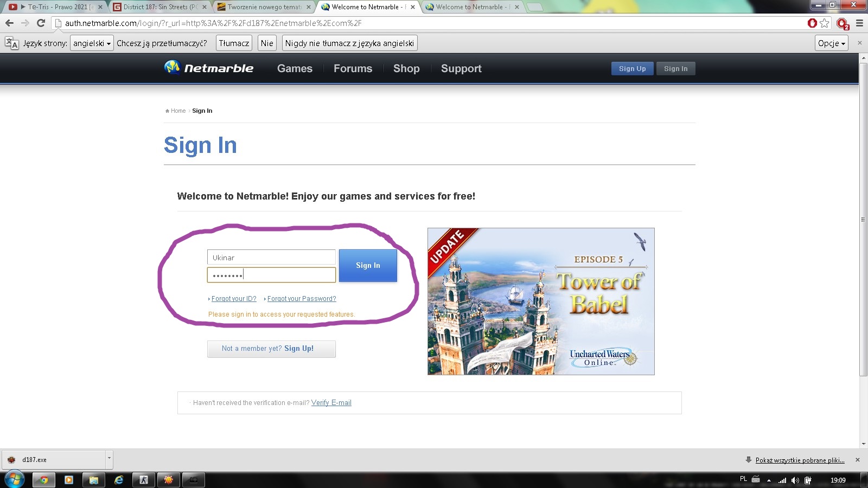The height and width of the screenshot is (488, 868).
Task: Click the network signal tray icon
Action: (x=782, y=480)
